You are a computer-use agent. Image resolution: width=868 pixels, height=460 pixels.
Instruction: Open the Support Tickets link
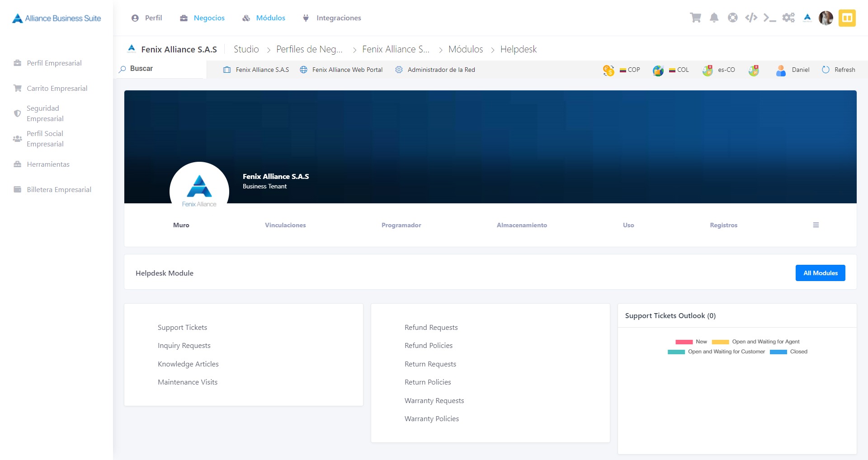[x=182, y=328]
